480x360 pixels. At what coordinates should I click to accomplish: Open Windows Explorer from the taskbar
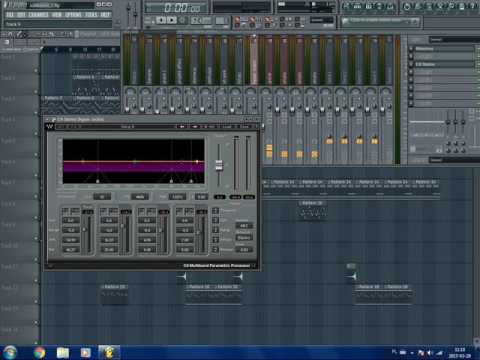pyautogui.click(x=62, y=353)
